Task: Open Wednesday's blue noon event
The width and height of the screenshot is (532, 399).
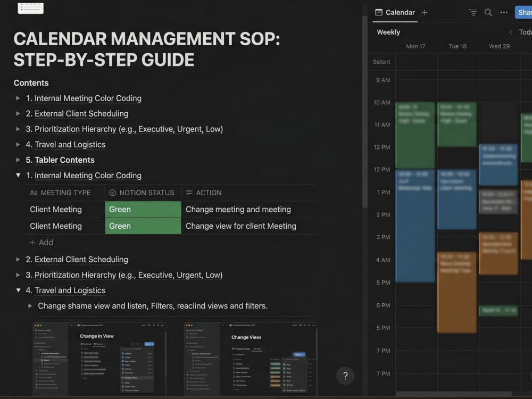Action: [498, 164]
